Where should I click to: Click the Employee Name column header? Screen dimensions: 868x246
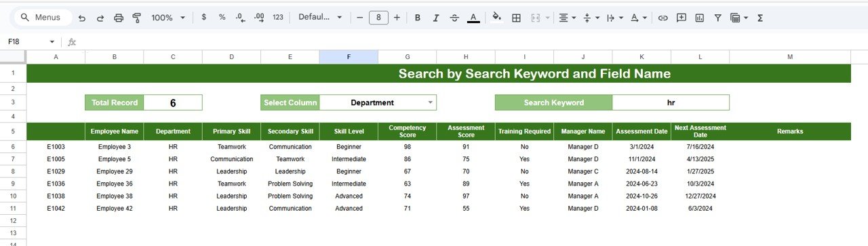pos(114,131)
